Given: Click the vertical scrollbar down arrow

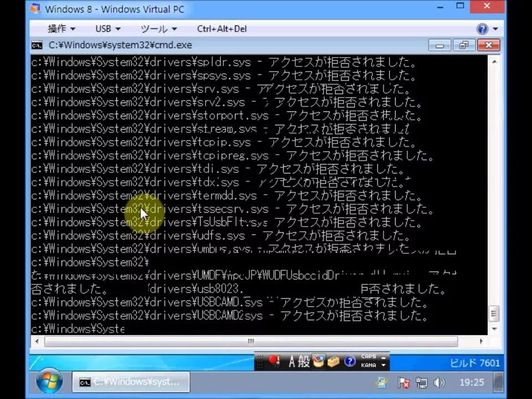Looking at the screenshot, I should coord(494,329).
